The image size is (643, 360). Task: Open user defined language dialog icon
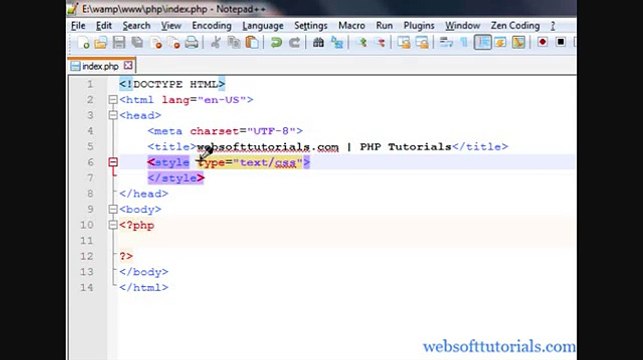pyautogui.click(x=501, y=42)
